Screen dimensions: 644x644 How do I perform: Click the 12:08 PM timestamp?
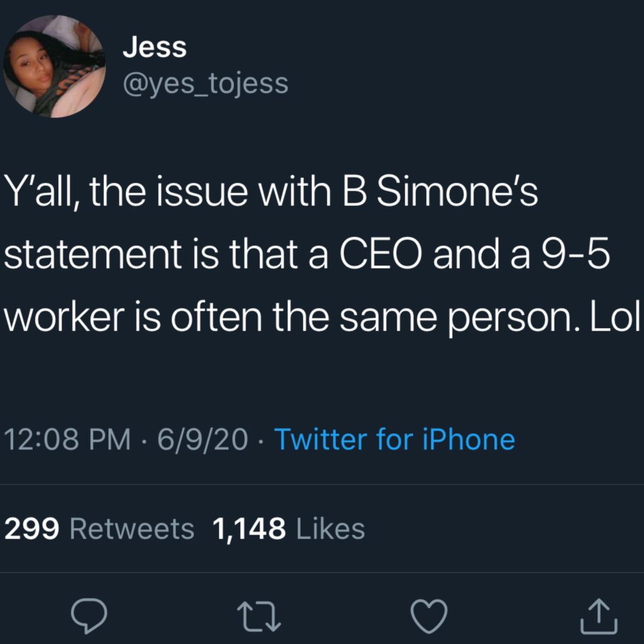(69, 439)
